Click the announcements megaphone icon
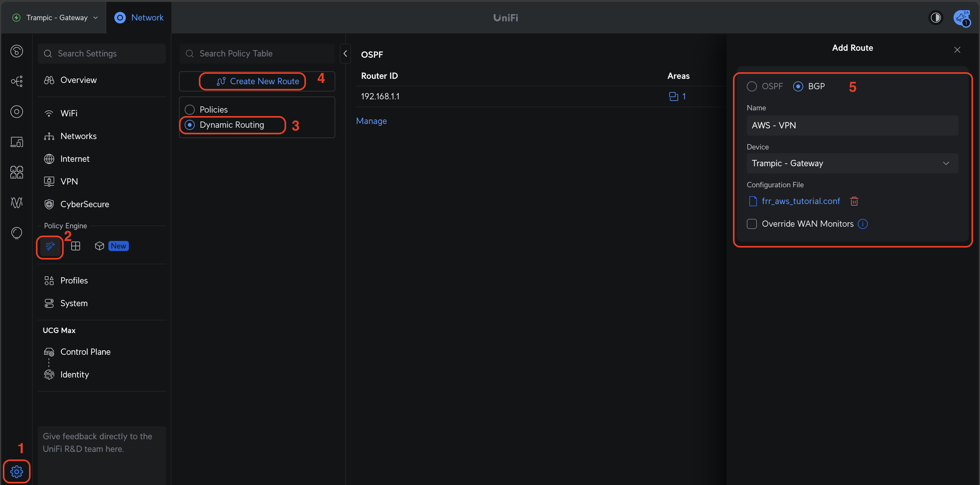 click(x=961, y=18)
